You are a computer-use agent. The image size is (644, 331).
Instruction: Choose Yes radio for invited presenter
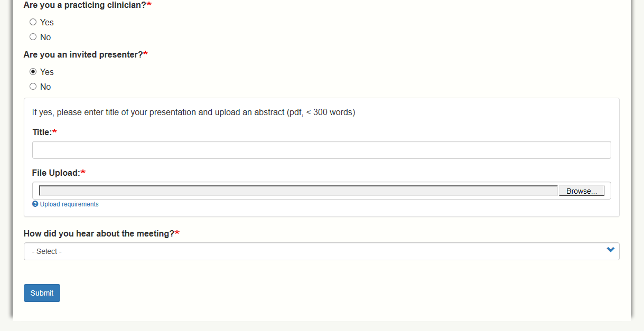(x=33, y=72)
